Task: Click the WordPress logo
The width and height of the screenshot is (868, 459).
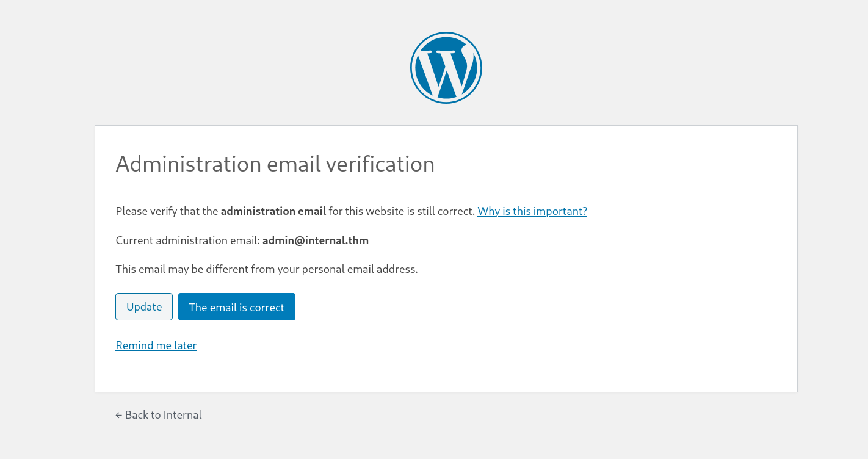Action: point(446,68)
